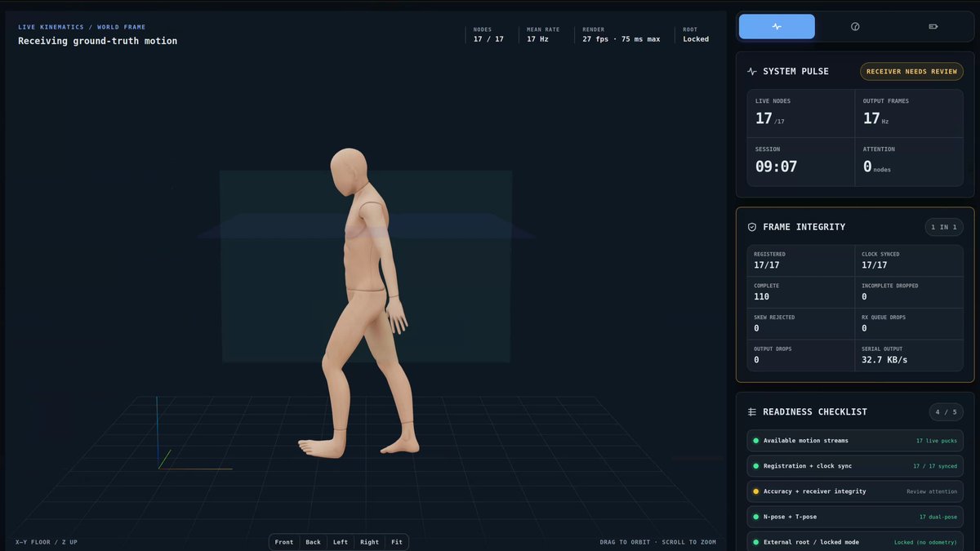Image resolution: width=980 pixels, height=551 pixels.
Task: Click the Session 09:07 timer card
Action: tap(801, 162)
